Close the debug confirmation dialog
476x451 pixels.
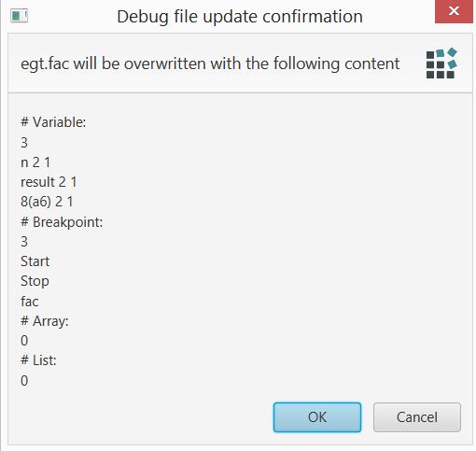click(454, 11)
